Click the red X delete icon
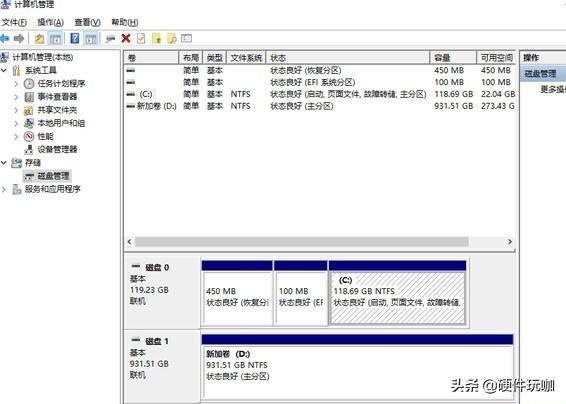Viewport: 566px width, 404px height. [126, 38]
